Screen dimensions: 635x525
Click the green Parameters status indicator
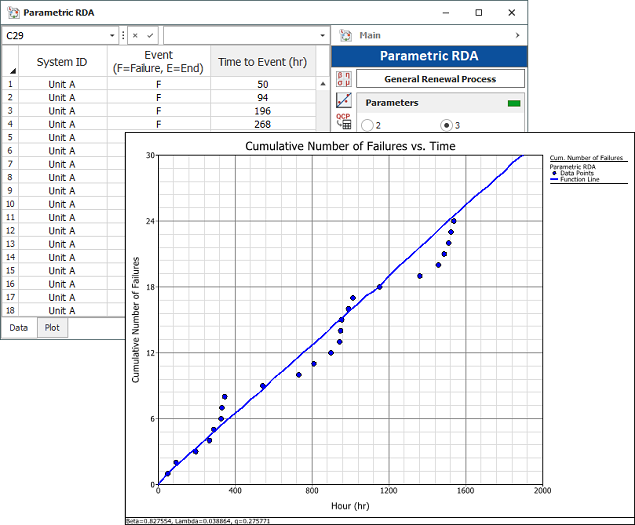(x=514, y=102)
